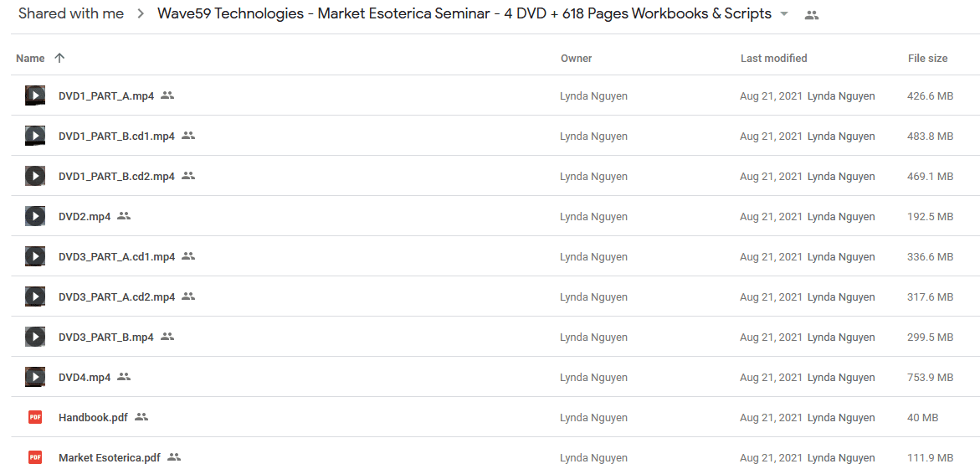Click shared icon next to DVD3_PART_B.mp4
The image size is (980, 469).
tap(167, 337)
